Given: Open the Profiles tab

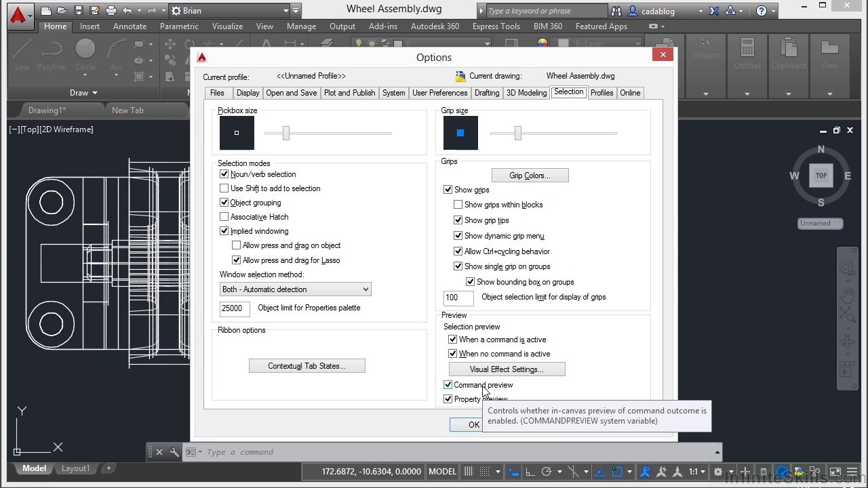Looking at the screenshot, I should [601, 93].
